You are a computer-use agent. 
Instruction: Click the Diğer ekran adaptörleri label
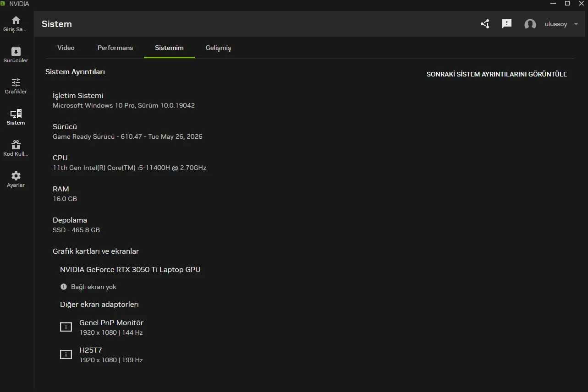99,304
